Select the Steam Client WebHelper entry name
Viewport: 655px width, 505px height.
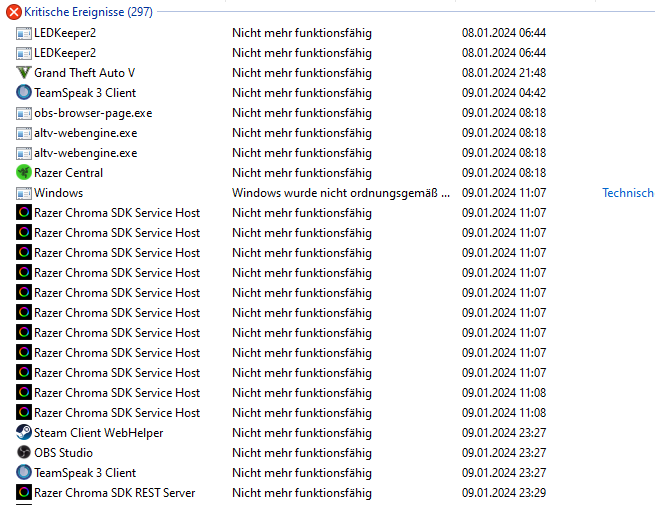99,433
